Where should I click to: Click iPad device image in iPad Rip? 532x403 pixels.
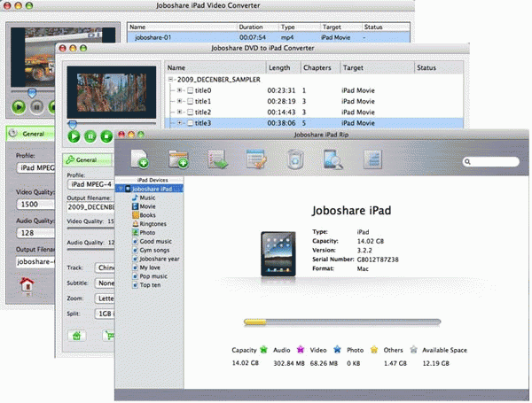click(278, 254)
